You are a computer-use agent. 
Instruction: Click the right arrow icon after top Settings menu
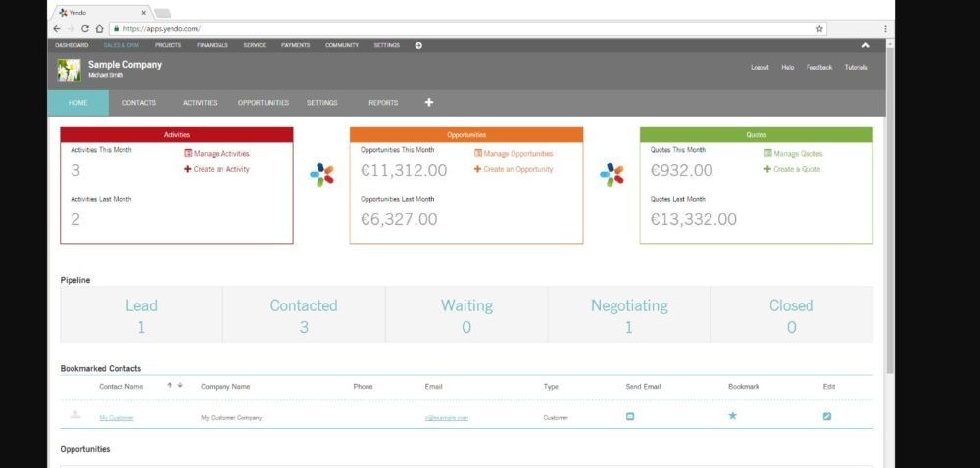pos(418,45)
